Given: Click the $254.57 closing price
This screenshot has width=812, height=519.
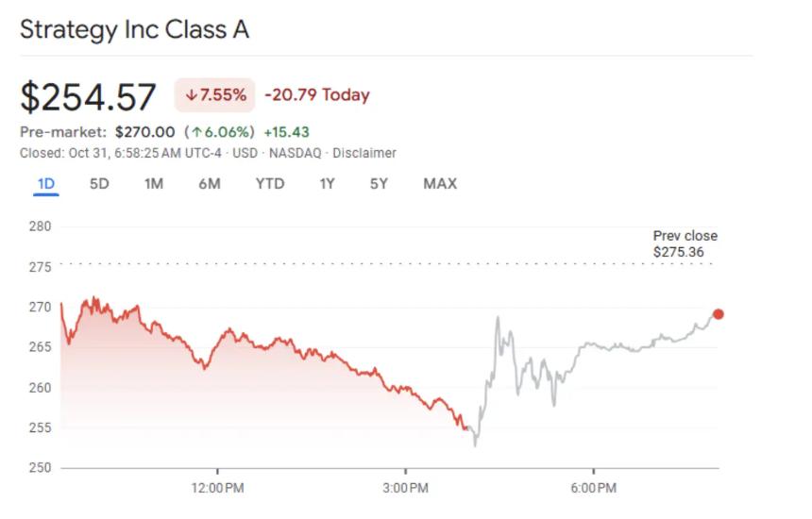Looking at the screenshot, I should coord(88,96).
